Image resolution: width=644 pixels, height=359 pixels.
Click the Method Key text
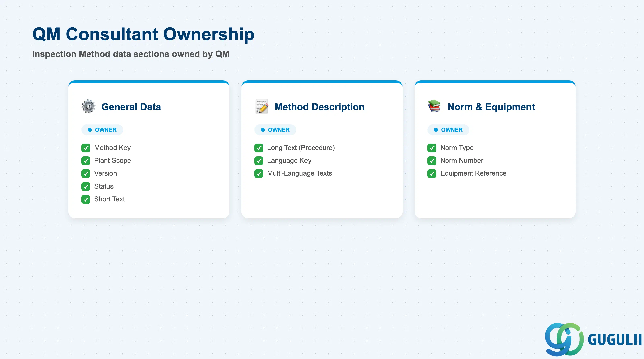point(112,148)
